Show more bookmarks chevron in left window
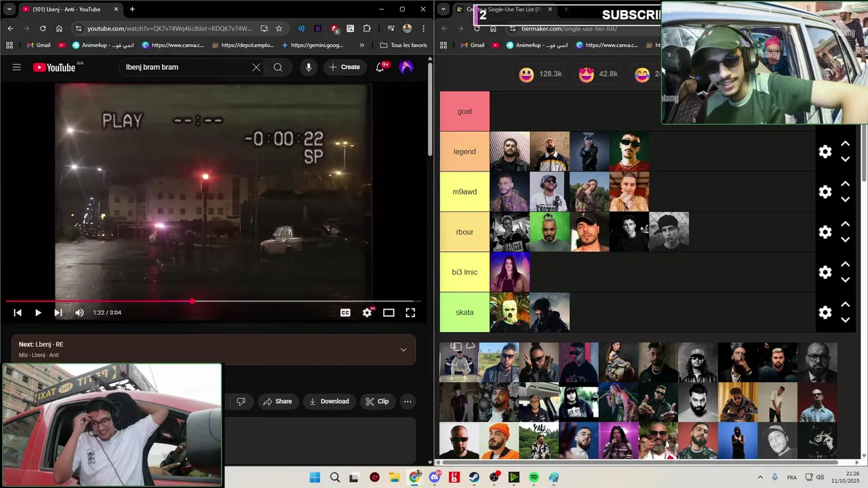 click(361, 45)
